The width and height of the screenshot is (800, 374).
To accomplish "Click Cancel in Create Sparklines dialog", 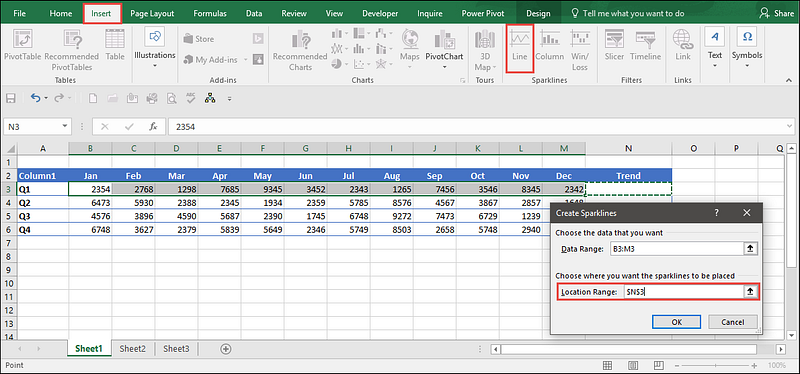I will click(x=733, y=321).
